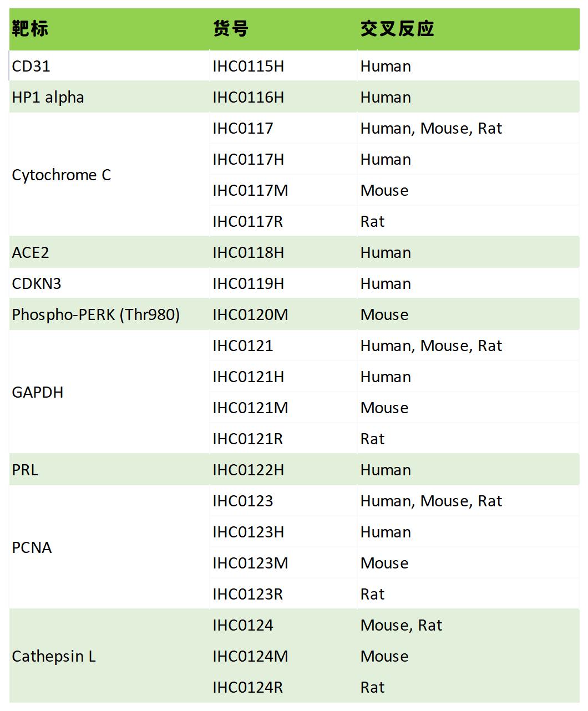Select catalog number IHC0122H
Image resolution: width=588 pixels, height=711 pixels.
point(248,470)
